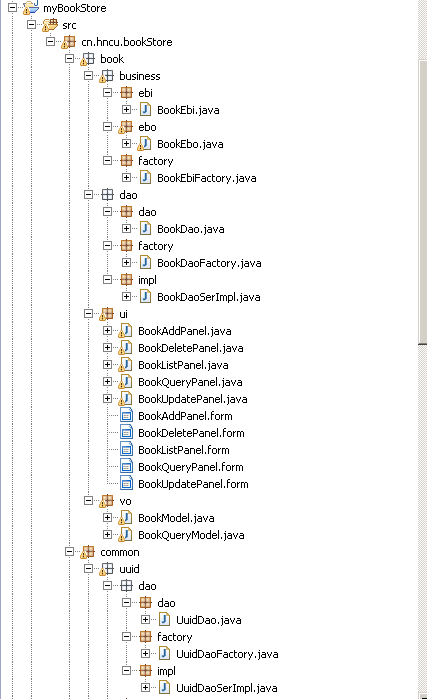Select the BookDaoSerImpl.java file label

click(209, 297)
